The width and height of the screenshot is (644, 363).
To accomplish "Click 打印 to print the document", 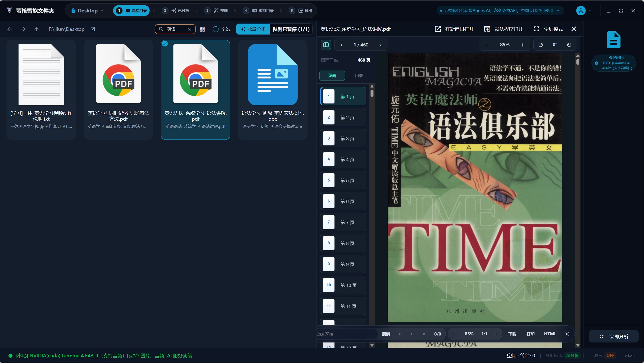I will click(x=530, y=334).
